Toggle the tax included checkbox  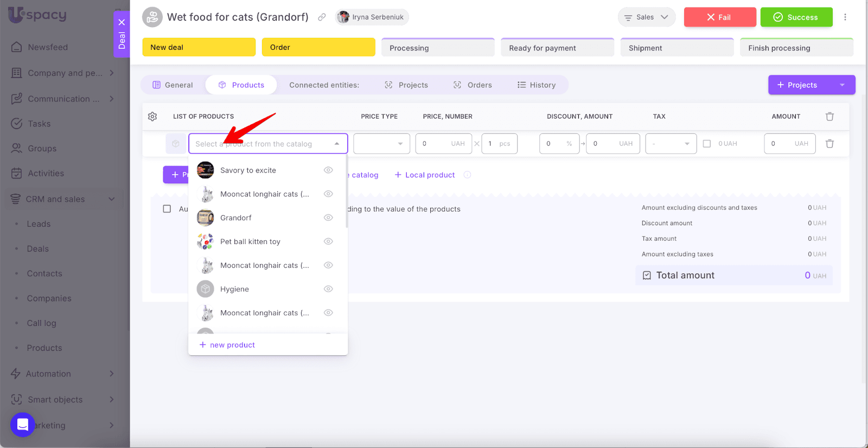coord(707,144)
